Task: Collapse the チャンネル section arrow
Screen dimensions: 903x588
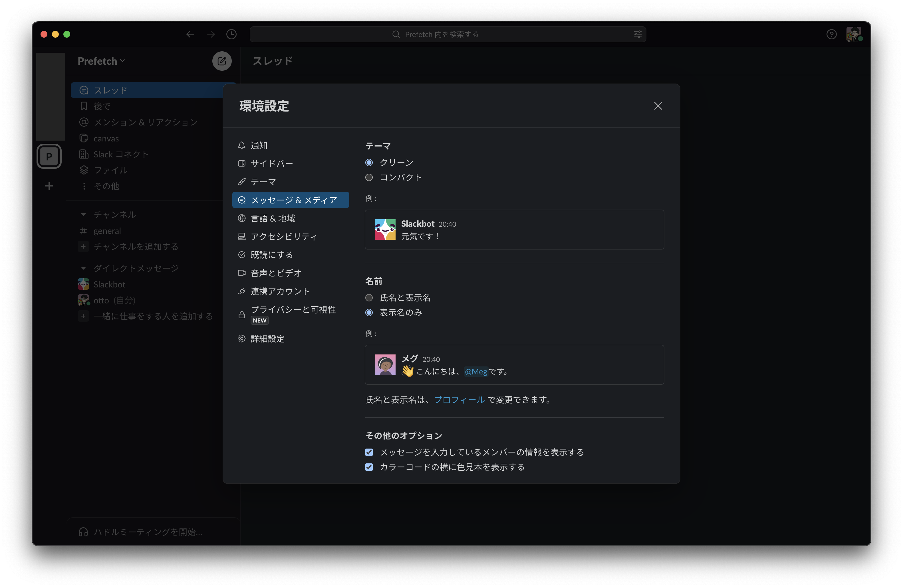Action: [83, 214]
